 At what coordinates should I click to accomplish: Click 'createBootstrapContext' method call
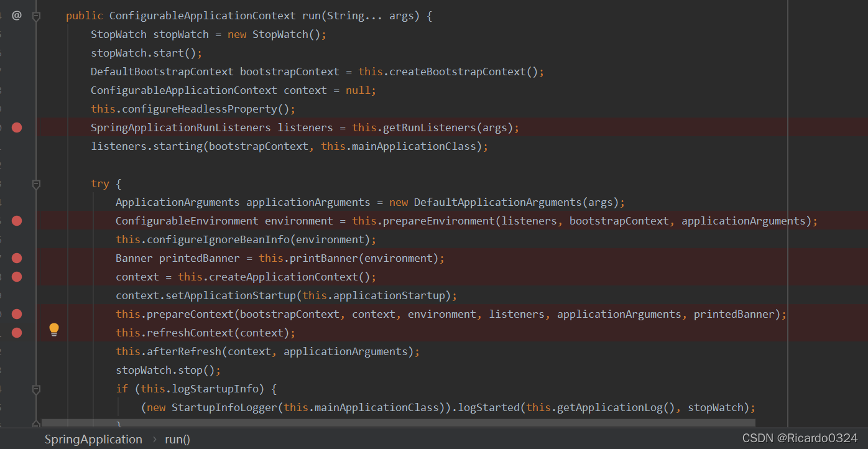tap(458, 72)
